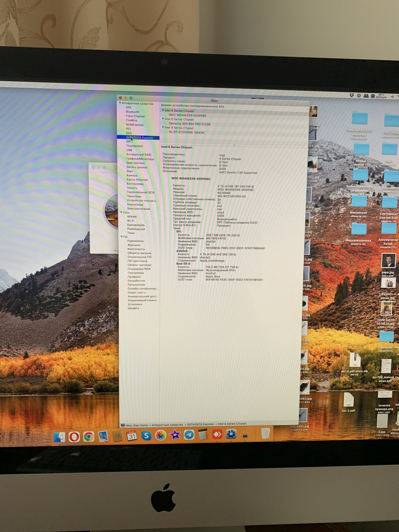Click Аппаратные средства in path bar
Image resolution: width=399 pixels, height=532 pixels.
click(x=167, y=425)
